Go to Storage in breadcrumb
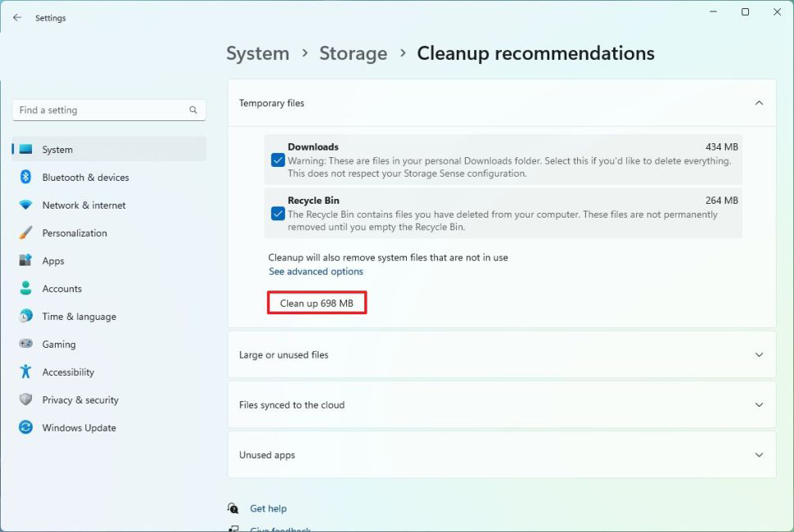The height and width of the screenshot is (532, 794). pyautogui.click(x=353, y=53)
